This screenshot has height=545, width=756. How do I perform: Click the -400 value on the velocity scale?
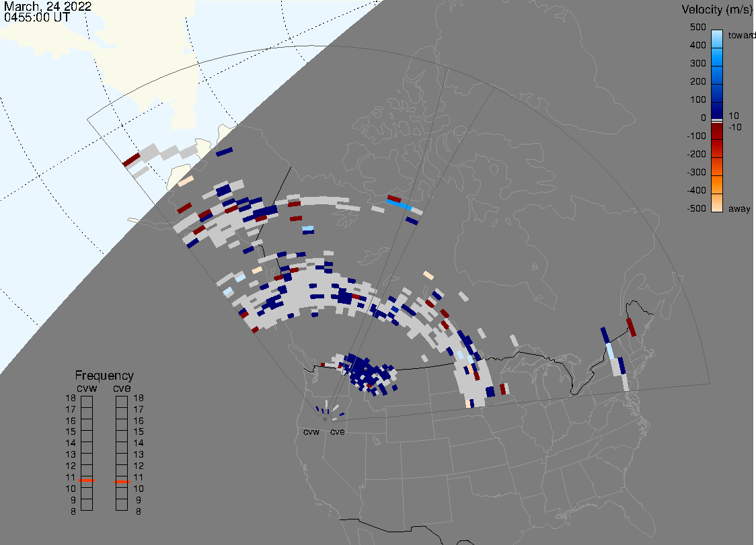(x=697, y=190)
